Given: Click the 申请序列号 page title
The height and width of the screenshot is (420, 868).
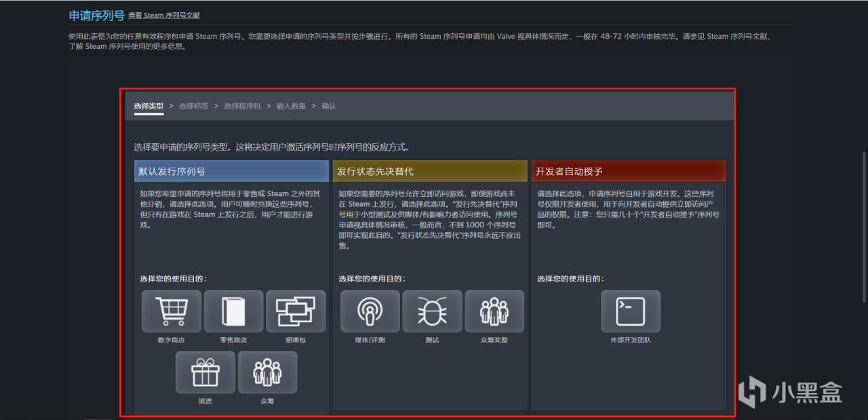Looking at the screenshot, I should click(x=97, y=15).
